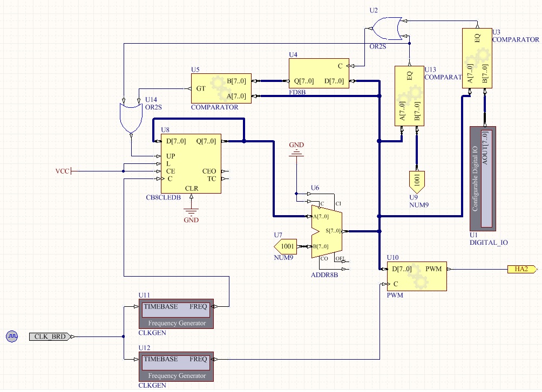542x392 pixels.
Task: Select the U5 COMPARATOR block
Action: point(221,89)
